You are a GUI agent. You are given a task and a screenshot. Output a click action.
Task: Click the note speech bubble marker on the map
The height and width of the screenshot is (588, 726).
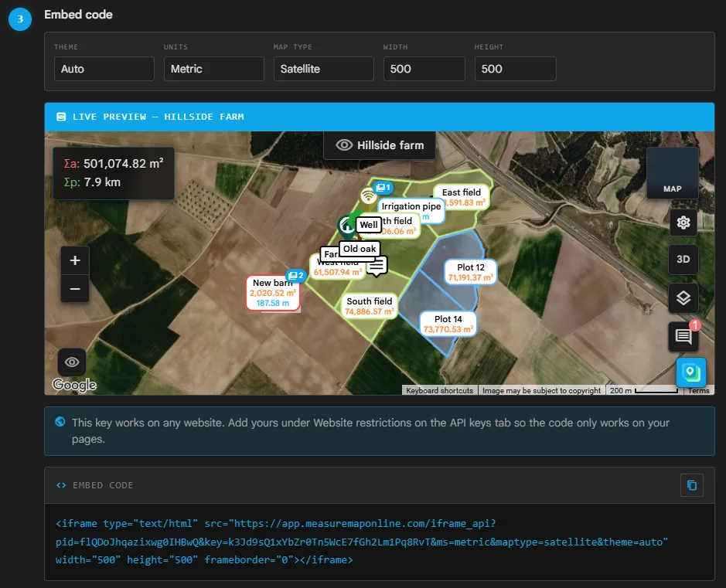(377, 266)
